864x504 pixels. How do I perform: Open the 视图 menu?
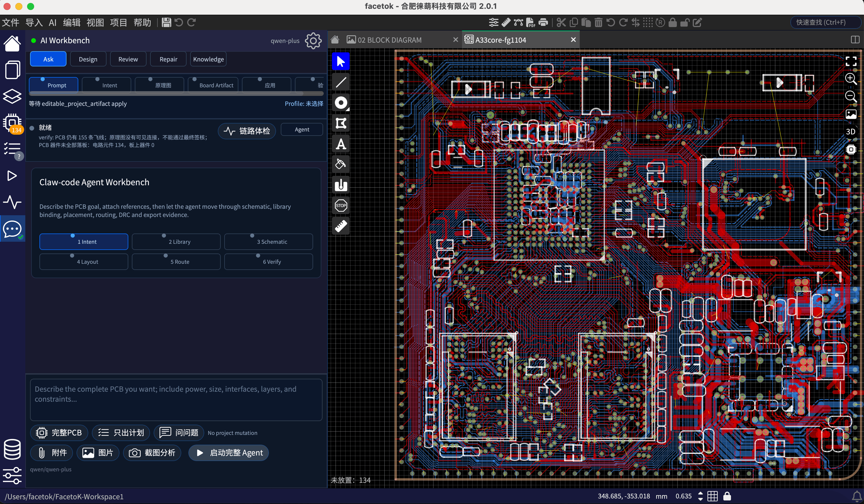tap(95, 23)
